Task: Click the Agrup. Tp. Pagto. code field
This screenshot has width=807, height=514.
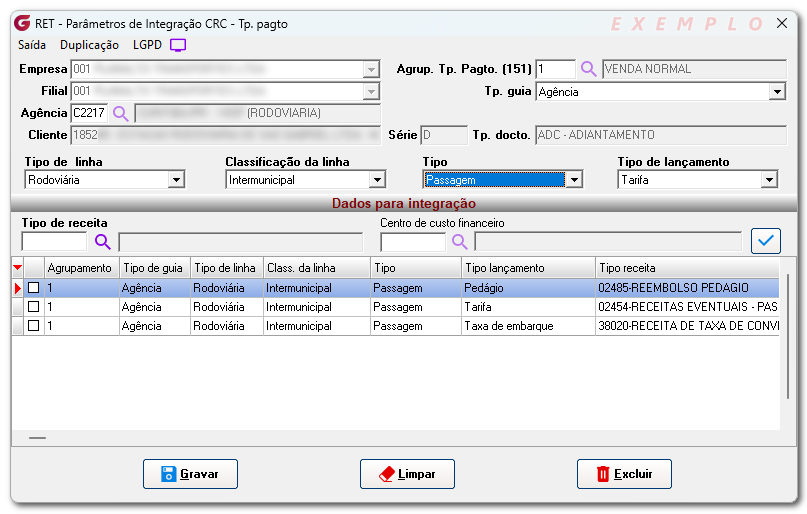Action: (555, 69)
